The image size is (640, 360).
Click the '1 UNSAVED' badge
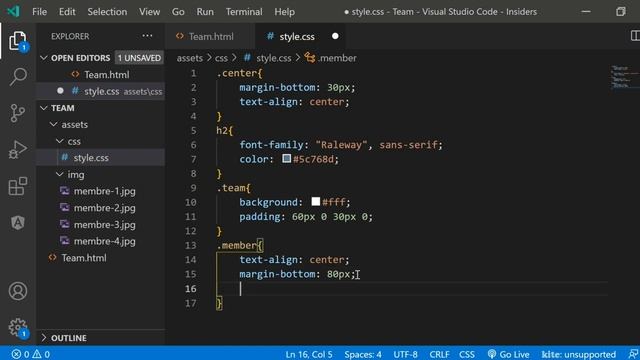[x=139, y=58]
